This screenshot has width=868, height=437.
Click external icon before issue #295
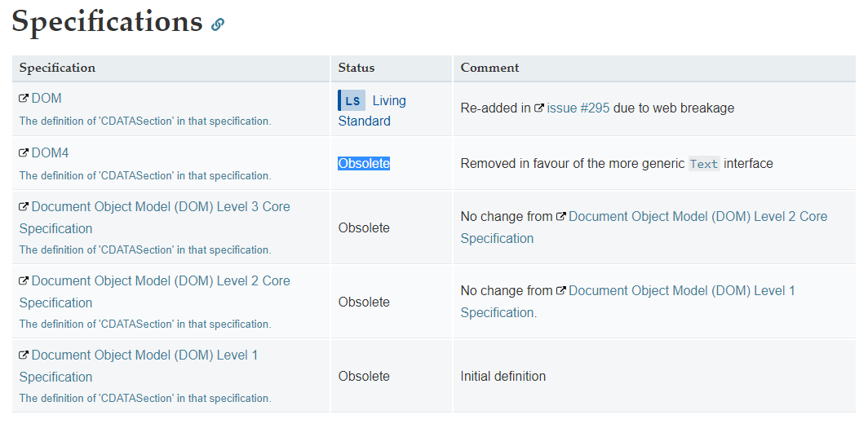click(x=539, y=108)
